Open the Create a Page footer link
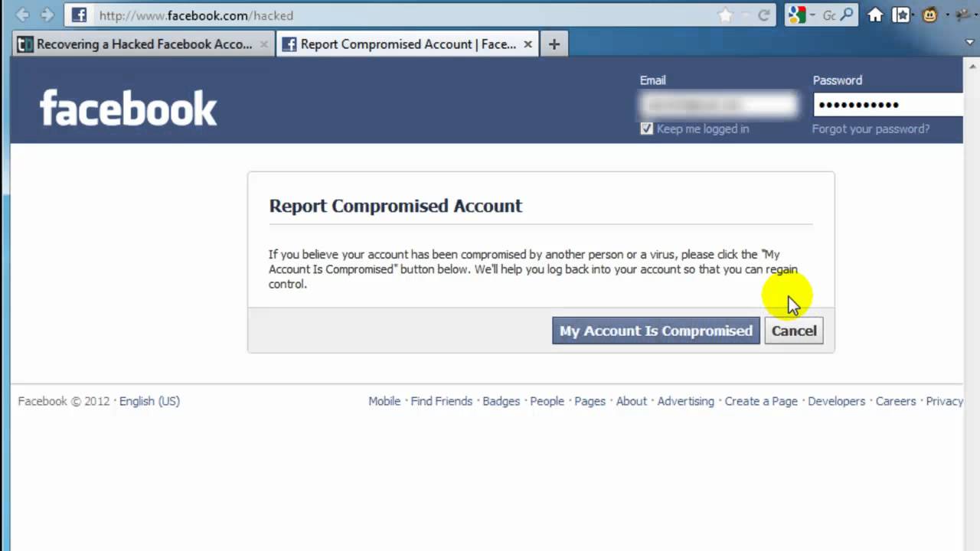Screen dimensions: 980x551 (x=761, y=401)
